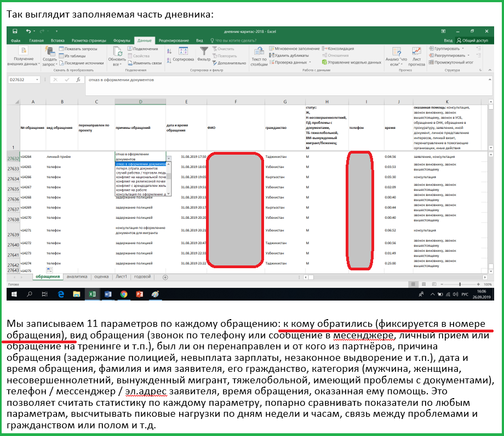Click the Save icon in the title bar

pos(15,31)
